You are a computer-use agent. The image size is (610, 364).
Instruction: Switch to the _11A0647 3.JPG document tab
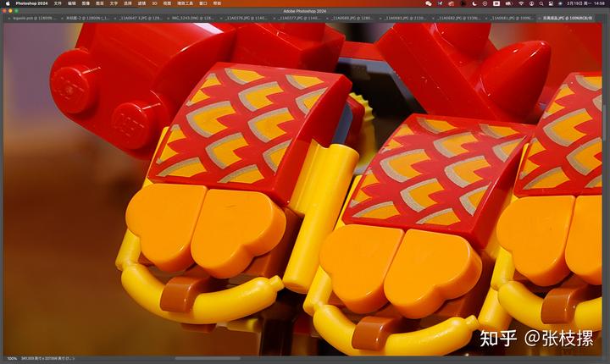pyautogui.click(x=141, y=19)
